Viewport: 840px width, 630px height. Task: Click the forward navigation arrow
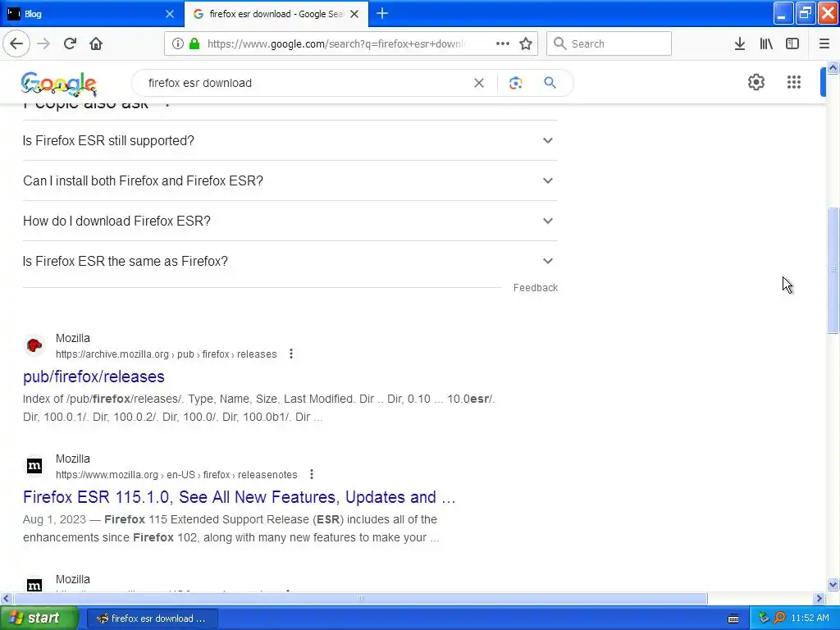pyautogui.click(x=43, y=43)
